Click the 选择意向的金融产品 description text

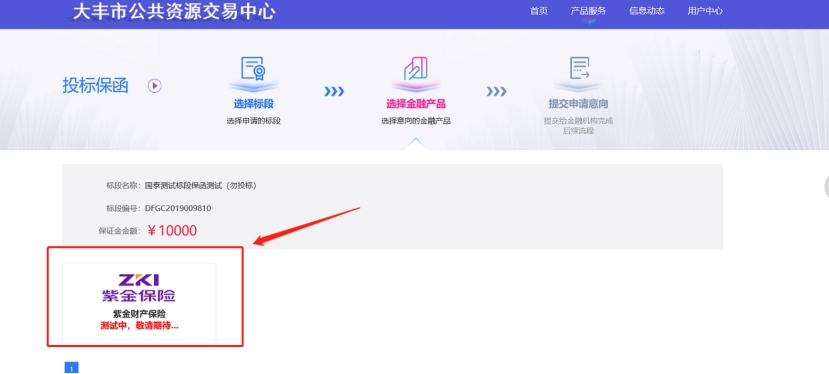416,121
